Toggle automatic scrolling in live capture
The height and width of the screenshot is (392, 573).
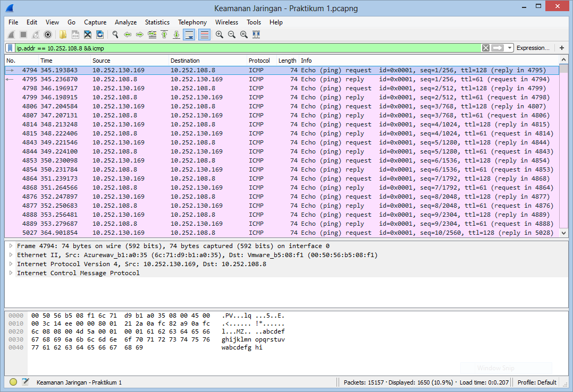coord(189,35)
